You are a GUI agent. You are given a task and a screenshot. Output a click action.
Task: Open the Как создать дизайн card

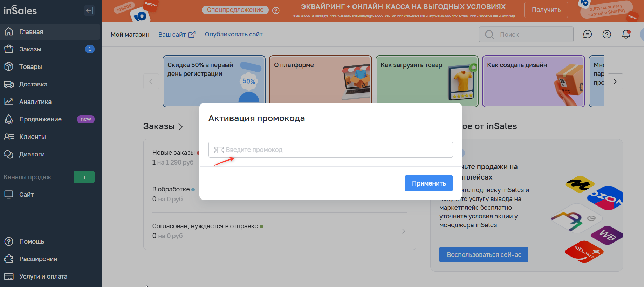coord(534,81)
